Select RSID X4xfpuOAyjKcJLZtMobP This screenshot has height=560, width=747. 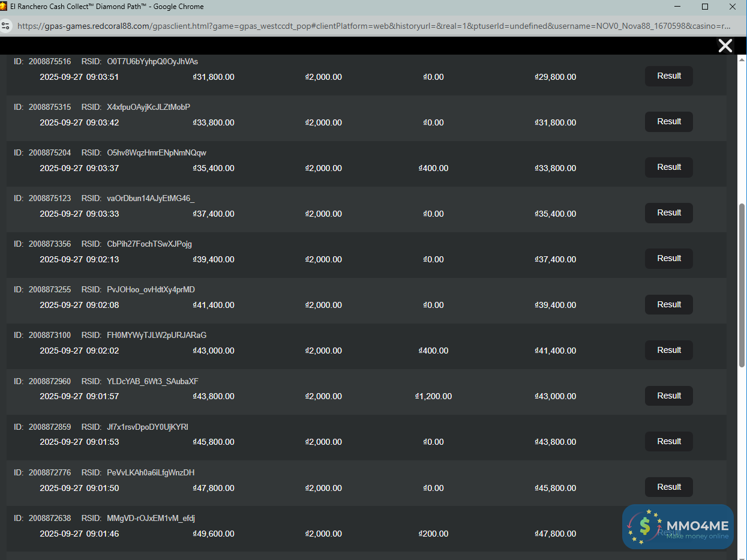149,107
